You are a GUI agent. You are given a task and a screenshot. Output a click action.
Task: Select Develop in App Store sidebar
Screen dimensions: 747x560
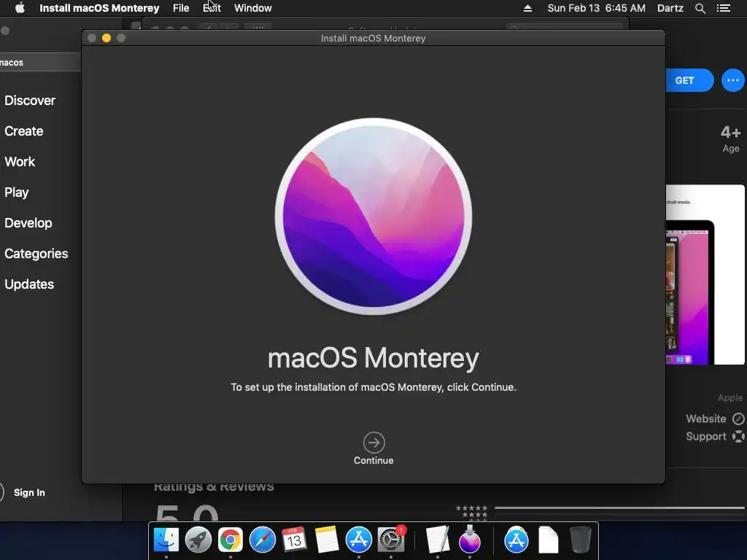(28, 223)
